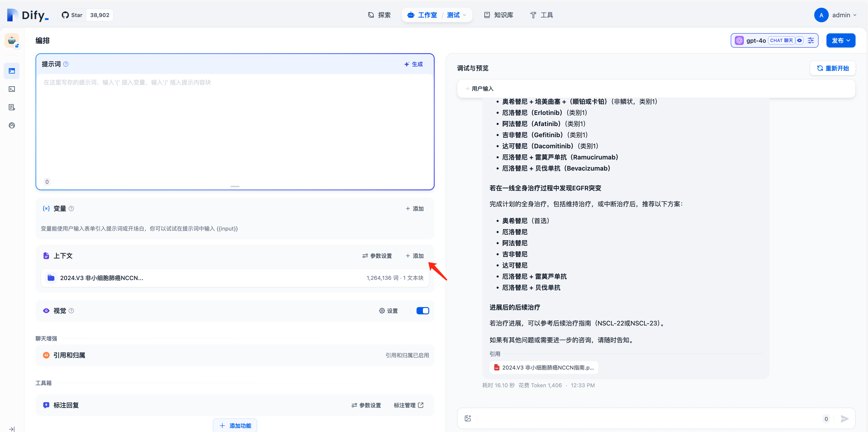Screen dimensions: 868x432
Task: Click the GitHub star count 38,902
Action: (x=100, y=15)
